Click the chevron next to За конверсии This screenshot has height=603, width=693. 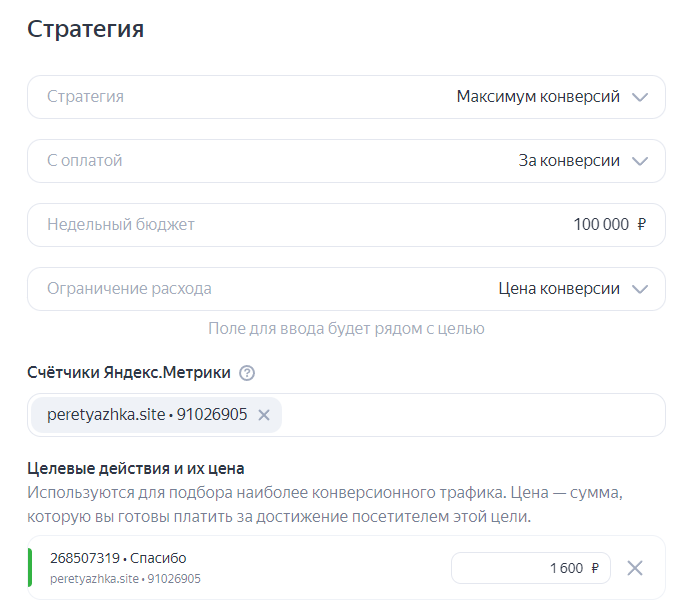coord(640,161)
